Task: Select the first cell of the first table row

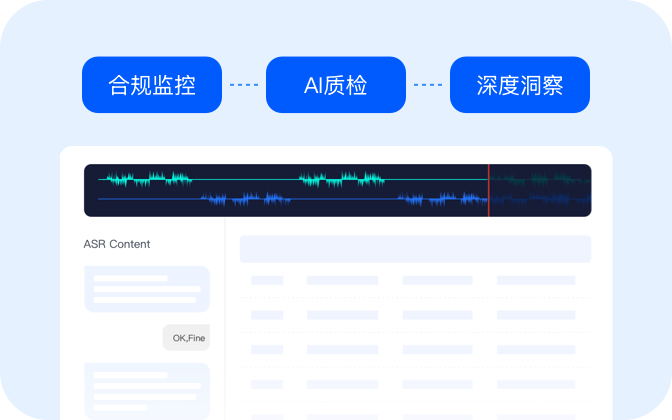Action: click(x=267, y=281)
